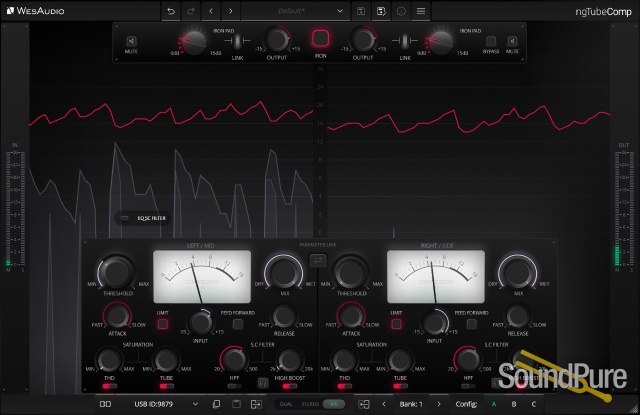Switch off the Left/Mid TUBE toggle

166,386
